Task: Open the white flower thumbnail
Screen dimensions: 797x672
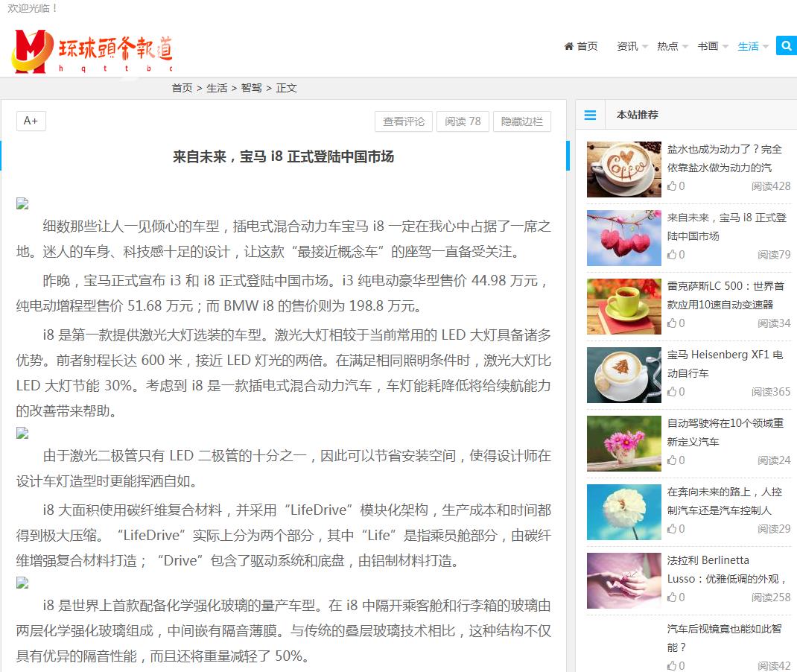Action: [624, 513]
